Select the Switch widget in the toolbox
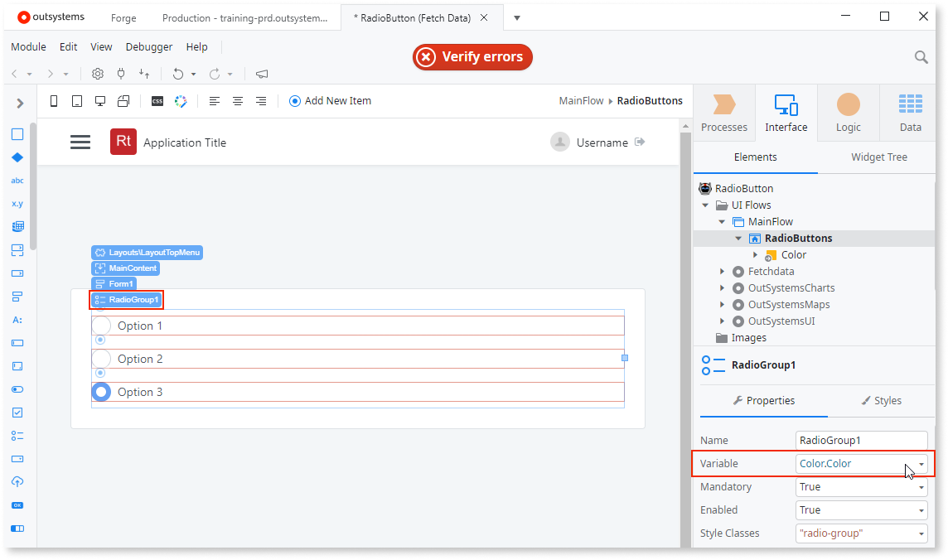Screen dimensions: 948x560 point(17,389)
